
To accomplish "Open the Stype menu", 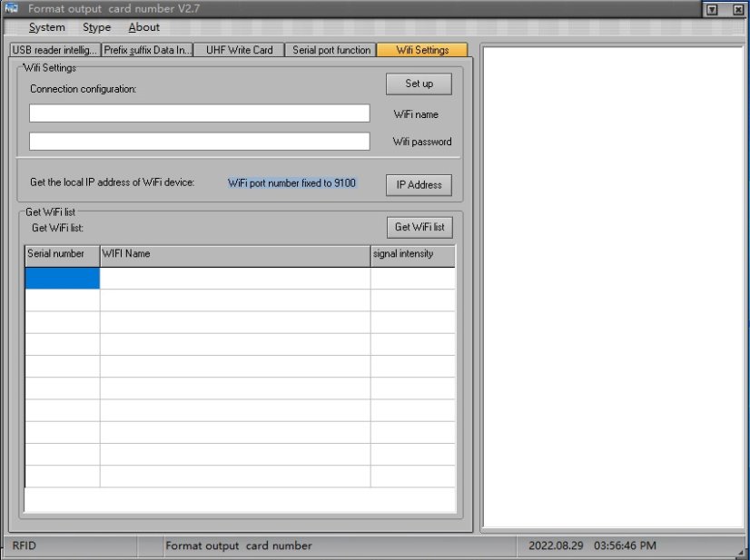I will click(x=96, y=27).
